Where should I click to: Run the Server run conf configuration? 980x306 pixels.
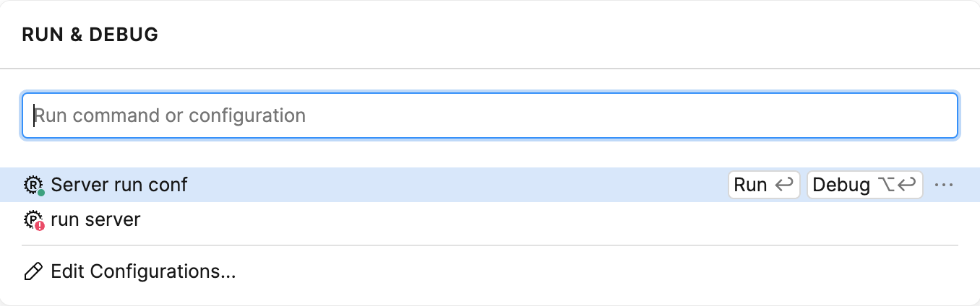pos(763,185)
